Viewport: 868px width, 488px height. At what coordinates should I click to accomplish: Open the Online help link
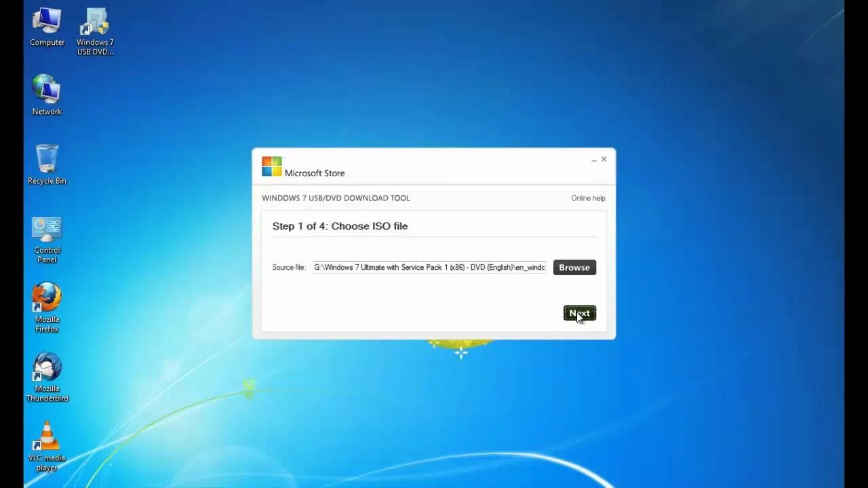point(588,198)
